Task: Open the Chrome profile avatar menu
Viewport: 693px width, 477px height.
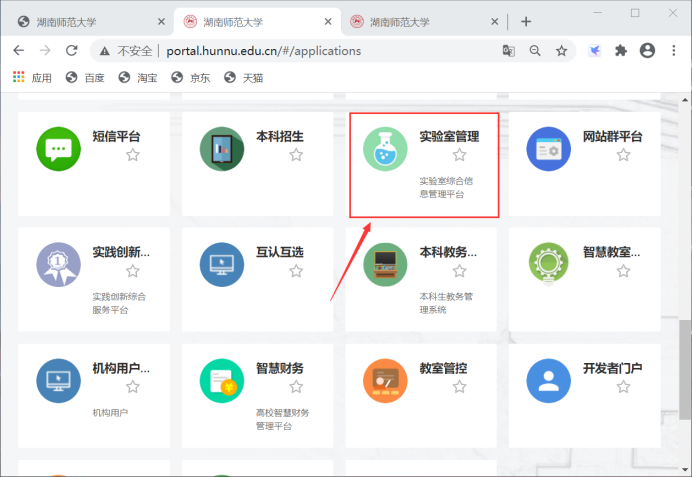Action: (x=647, y=50)
